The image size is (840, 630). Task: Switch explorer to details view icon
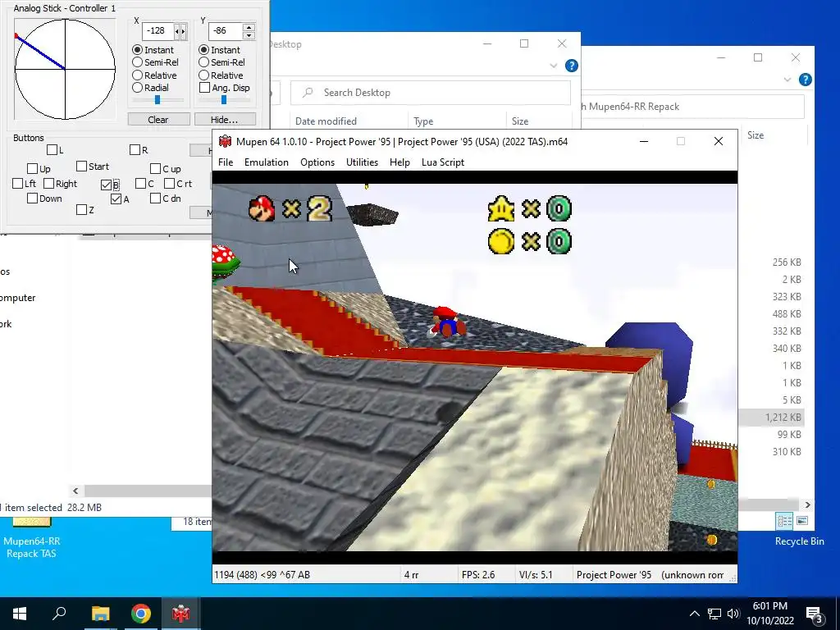pyautogui.click(x=785, y=521)
